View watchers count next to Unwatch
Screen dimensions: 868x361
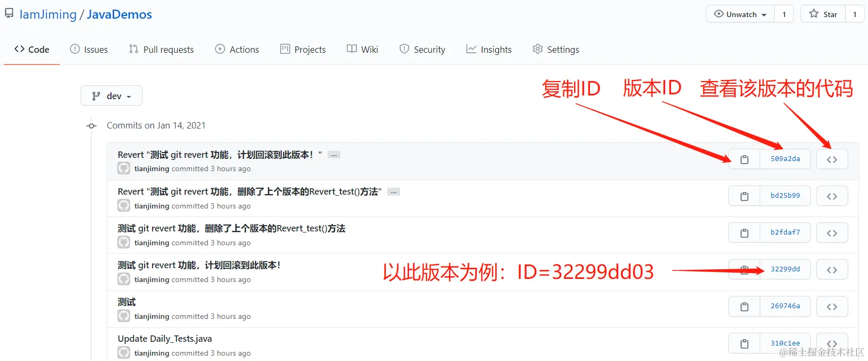coord(784,14)
